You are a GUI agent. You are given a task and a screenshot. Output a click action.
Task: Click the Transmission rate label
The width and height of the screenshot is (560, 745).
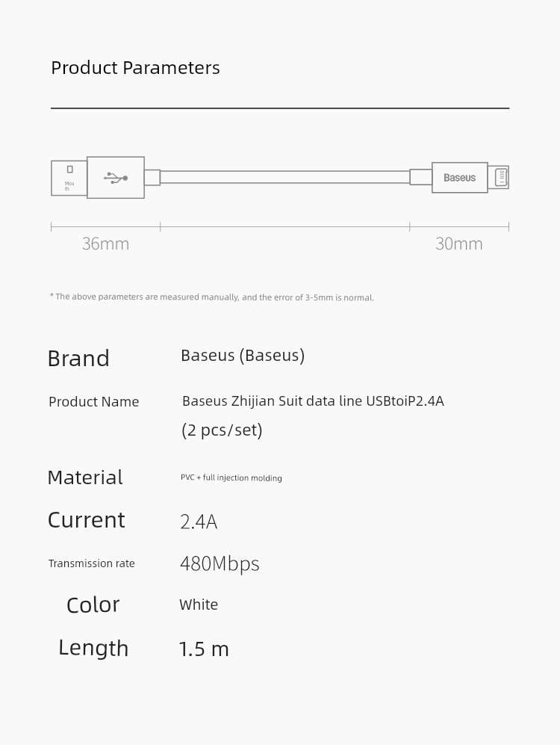tap(92, 563)
